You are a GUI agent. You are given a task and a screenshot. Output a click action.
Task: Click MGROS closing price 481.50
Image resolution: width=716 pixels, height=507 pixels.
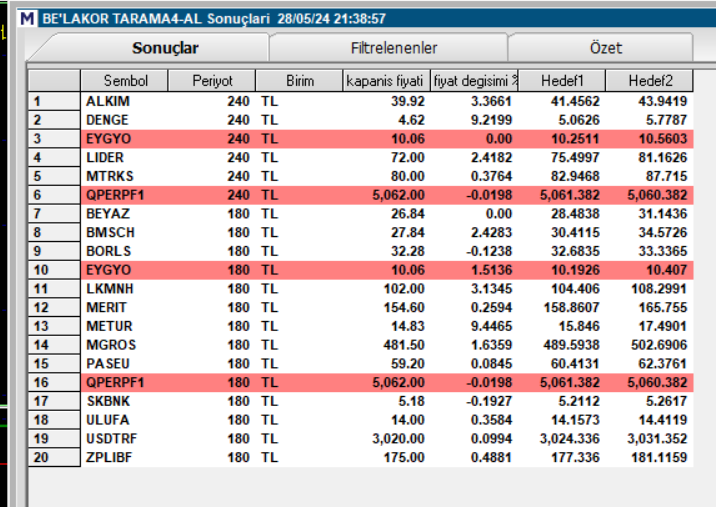pos(404,345)
